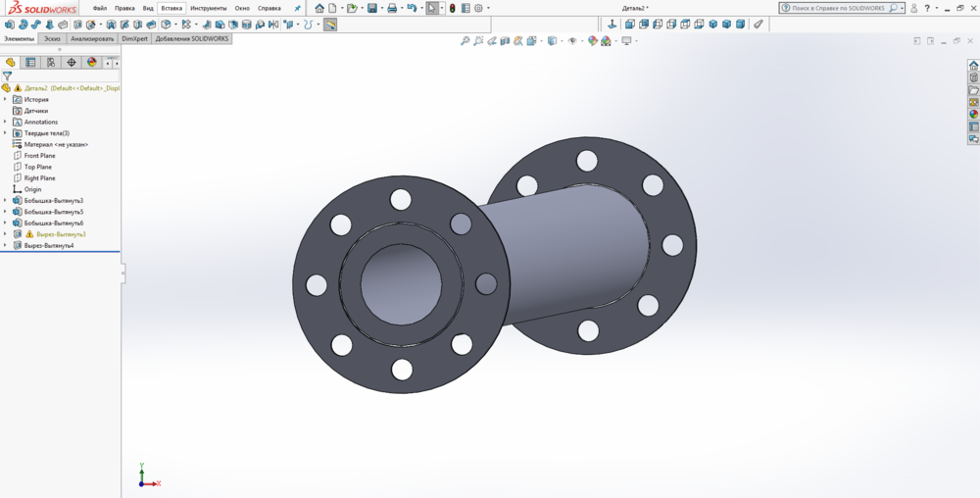Click the Rebuild traffic light icon

(x=452, y=8)
